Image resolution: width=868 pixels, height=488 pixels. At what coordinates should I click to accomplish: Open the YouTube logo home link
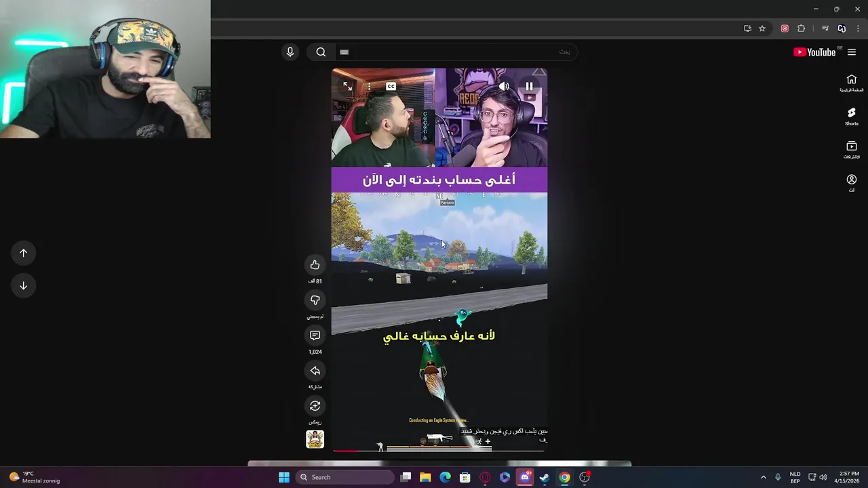click(x=814, y=52)
